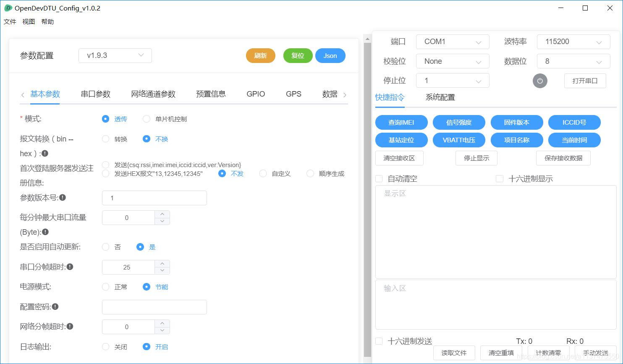Decrease 每分钟最大串口流量 with down arrow
Screen dimensions: 623x364
tap(162, 221)
